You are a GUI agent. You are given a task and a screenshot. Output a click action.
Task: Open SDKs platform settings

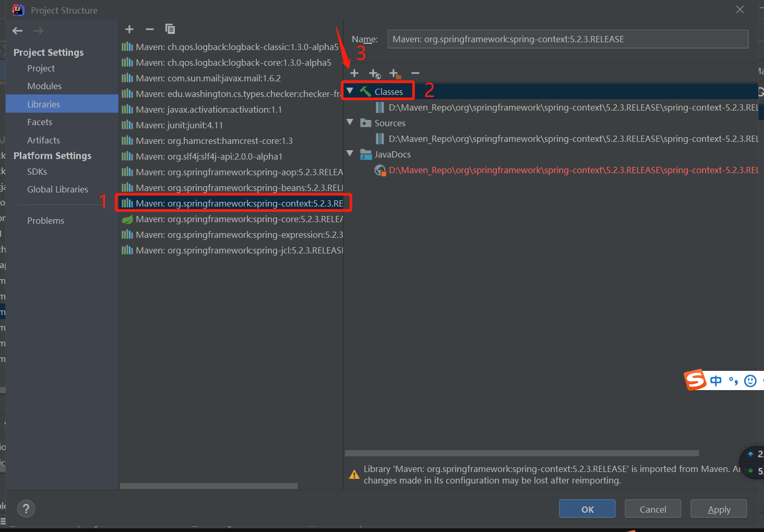37,172
